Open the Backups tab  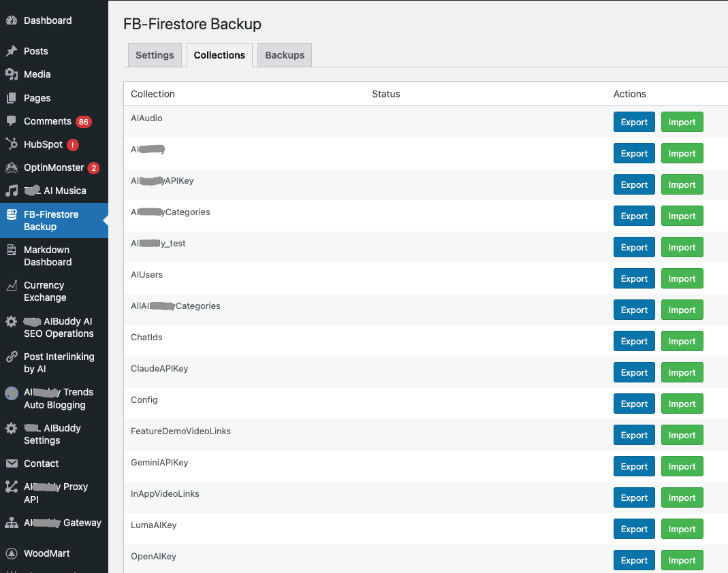285,55
